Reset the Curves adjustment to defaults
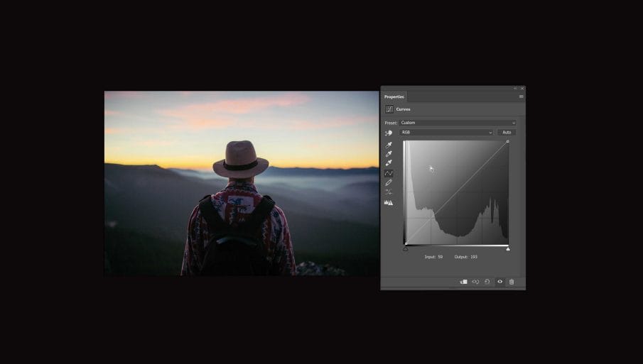The image size is (643, 364). pyautogui.click(x=487, y=282)
